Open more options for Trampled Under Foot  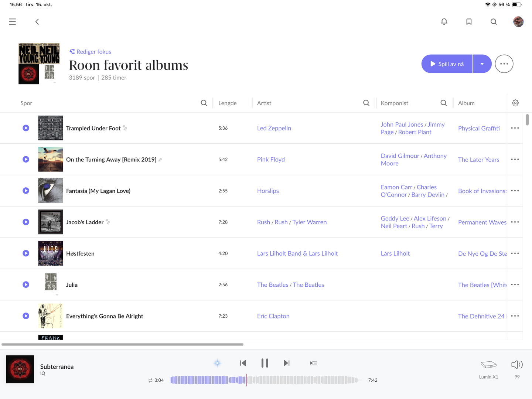click(515, 128)
